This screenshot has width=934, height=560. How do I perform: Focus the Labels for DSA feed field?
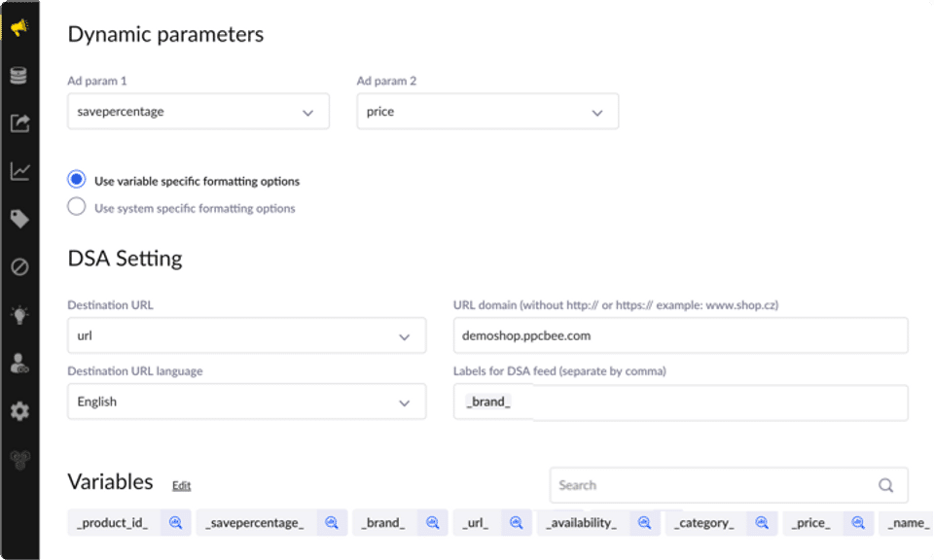tap(681, 402)
